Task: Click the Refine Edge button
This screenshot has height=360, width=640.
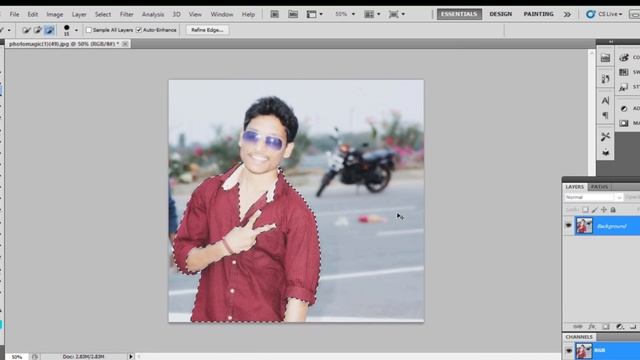Action: click(x=207, y=30)
